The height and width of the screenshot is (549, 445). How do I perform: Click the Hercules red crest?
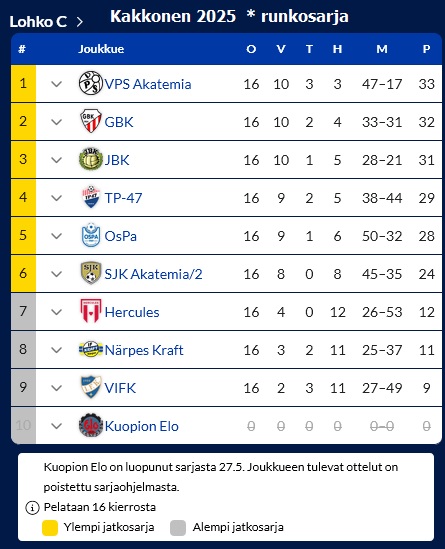click(x=91, y=311)
